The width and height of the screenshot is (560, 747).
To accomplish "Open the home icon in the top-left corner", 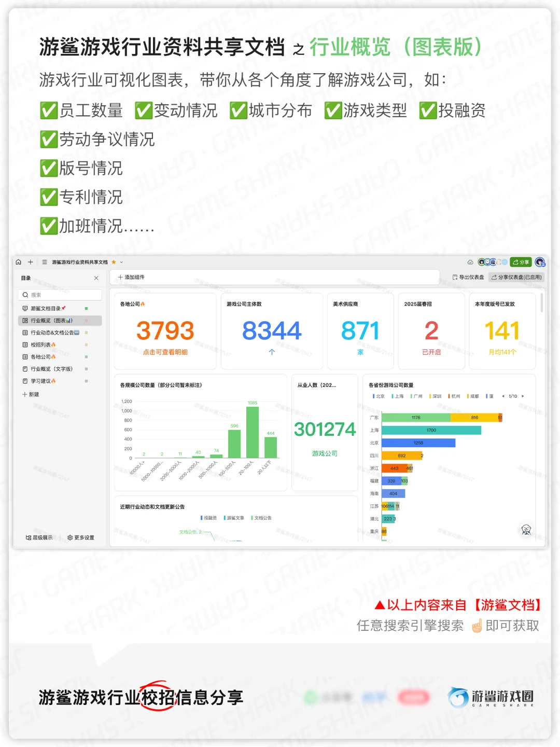I will [x=19, y=262].
